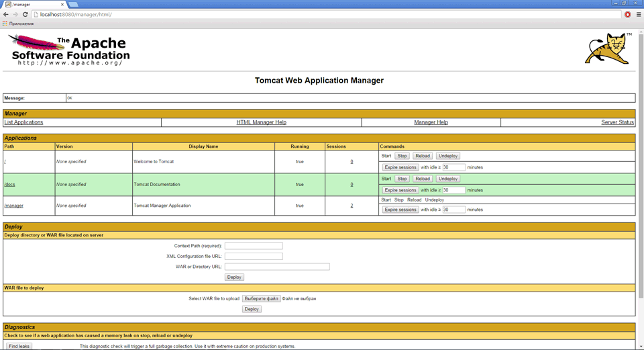
Task: Click the WAR or Directory URL field
Action: point(277,267)
